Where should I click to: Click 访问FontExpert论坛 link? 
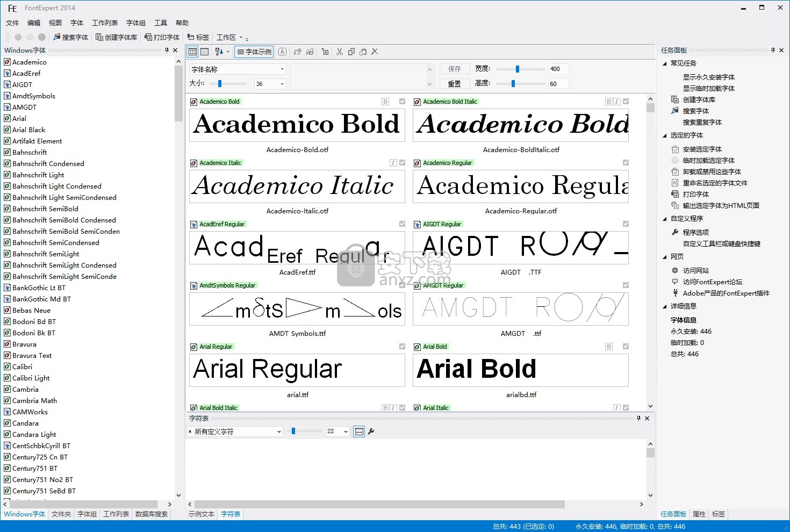(x=713, y=282)
